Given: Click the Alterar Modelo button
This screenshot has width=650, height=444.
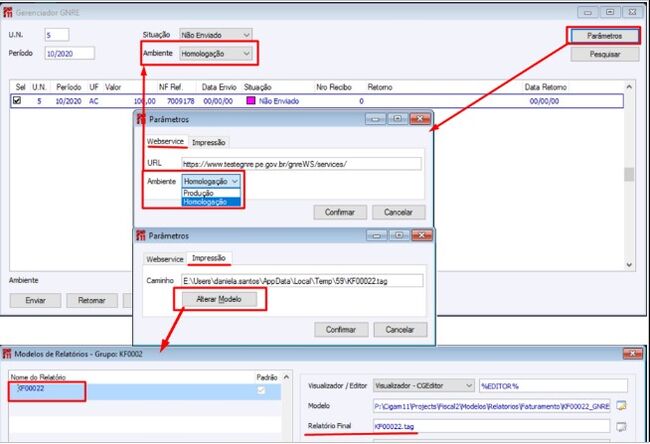Looking at the screenshot, I should coord(219,299).
